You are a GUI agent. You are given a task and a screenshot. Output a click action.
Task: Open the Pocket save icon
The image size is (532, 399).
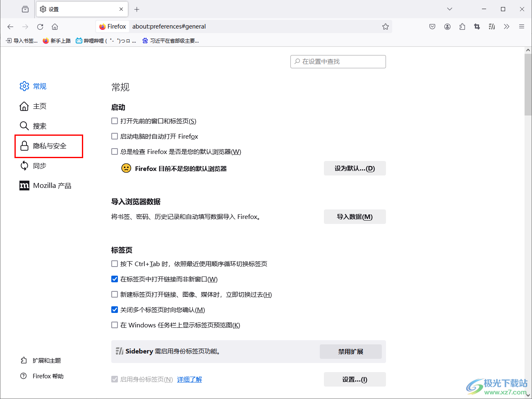[x=432, y=26]
